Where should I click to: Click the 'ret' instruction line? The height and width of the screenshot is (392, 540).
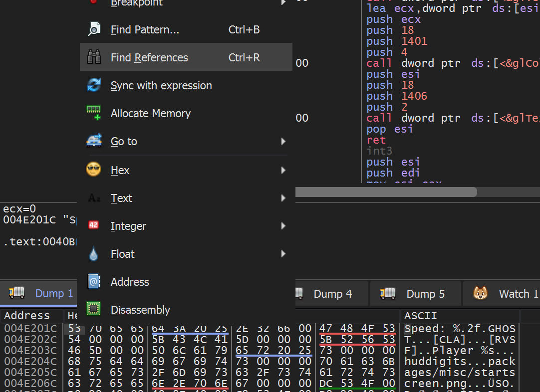[376, 140]
